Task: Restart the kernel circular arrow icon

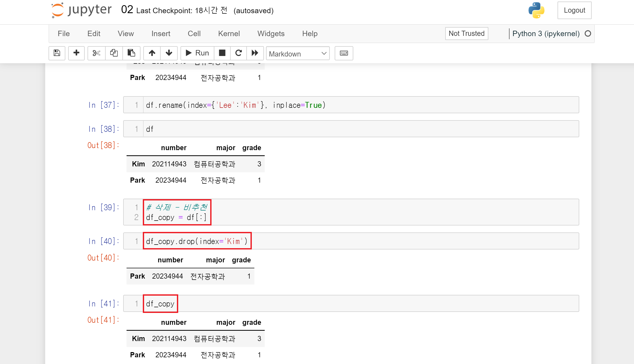Action: (x=238, y=53)
